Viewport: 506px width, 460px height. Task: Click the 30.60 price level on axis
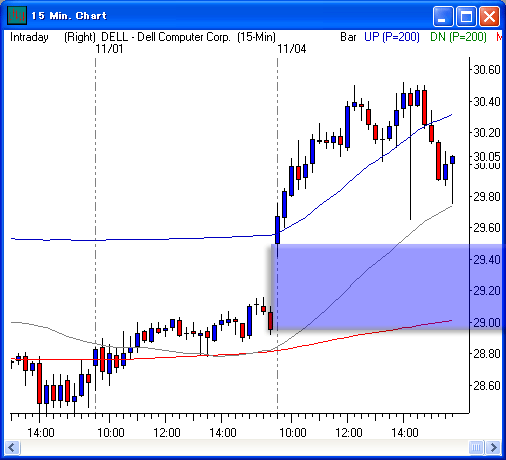(x=487, y=70)
